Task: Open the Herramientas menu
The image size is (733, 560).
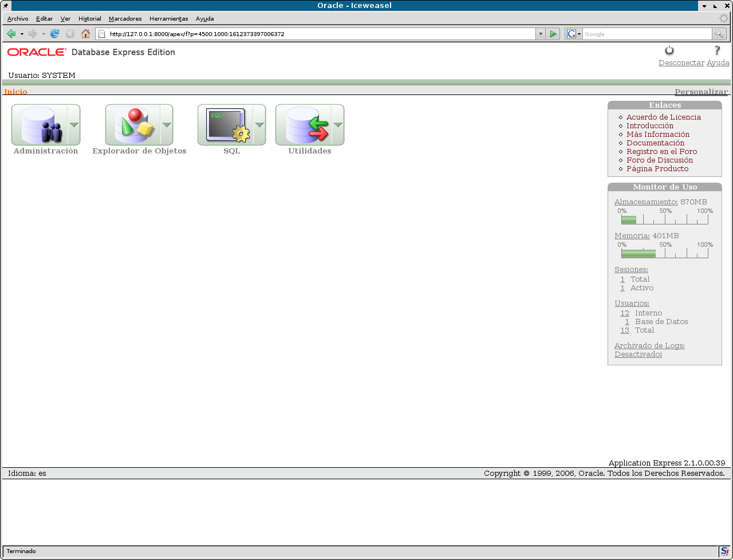Action: tap(169, 19)
